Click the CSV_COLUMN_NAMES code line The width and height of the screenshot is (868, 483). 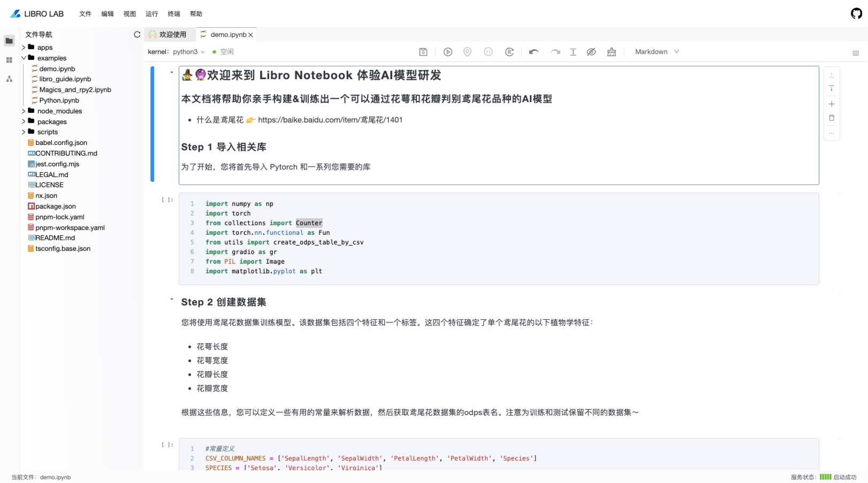point(371,458)
